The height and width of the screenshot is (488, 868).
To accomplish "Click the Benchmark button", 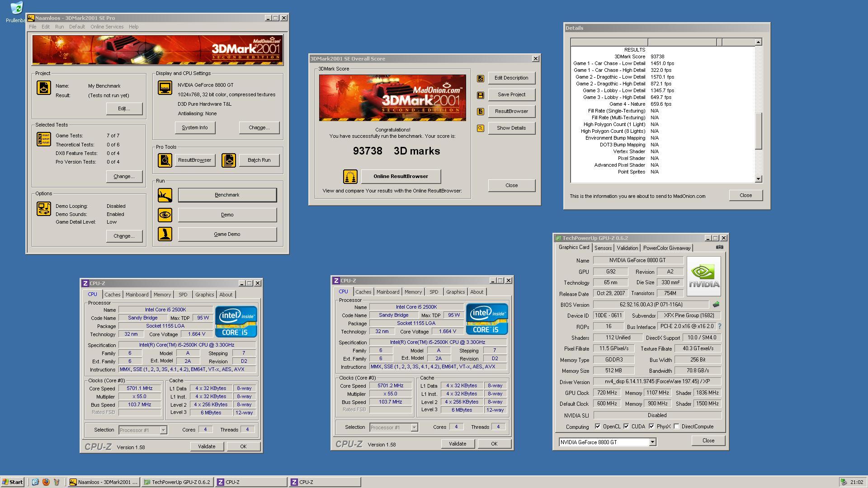I will (227, 195).
